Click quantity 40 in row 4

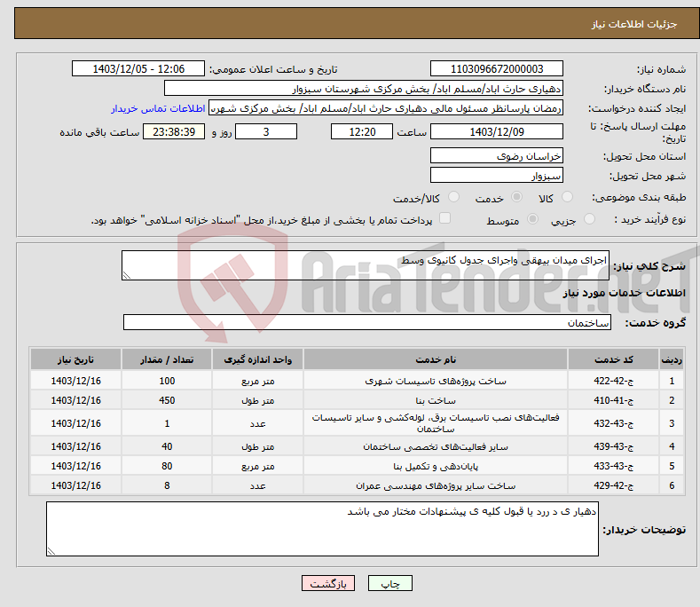click(167, 446)
